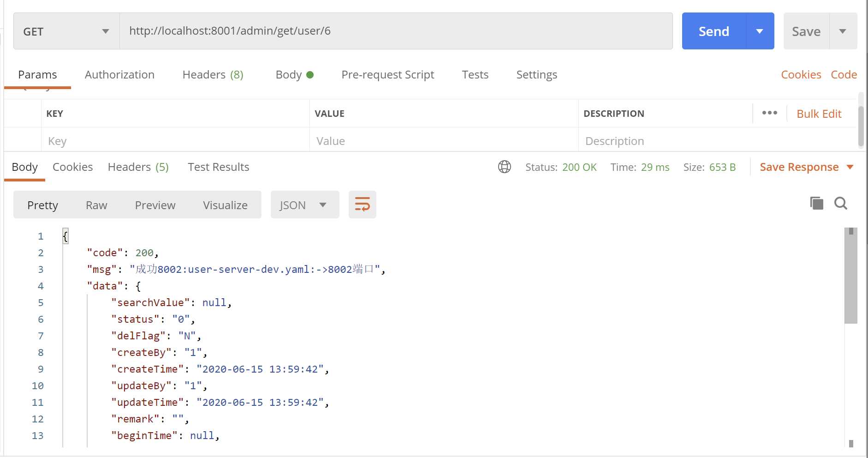
Task: Select the response Body tab
Action: point(25,167)
